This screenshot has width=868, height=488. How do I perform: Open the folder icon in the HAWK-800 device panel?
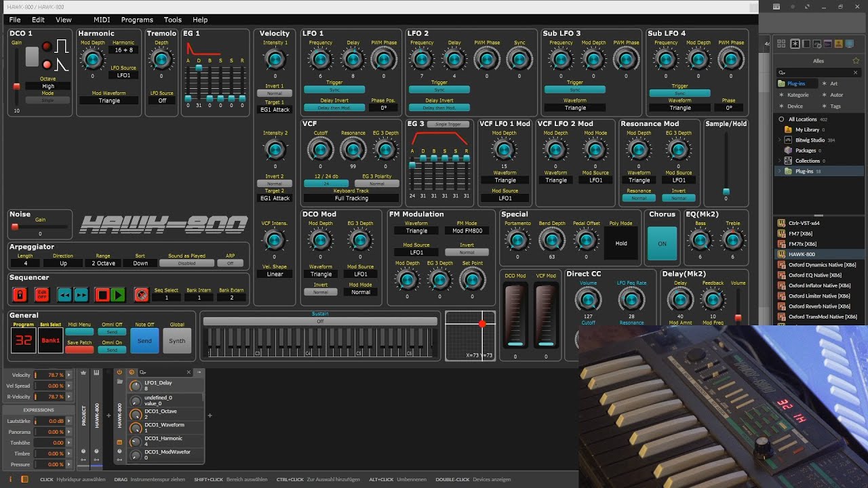point(120,382)
